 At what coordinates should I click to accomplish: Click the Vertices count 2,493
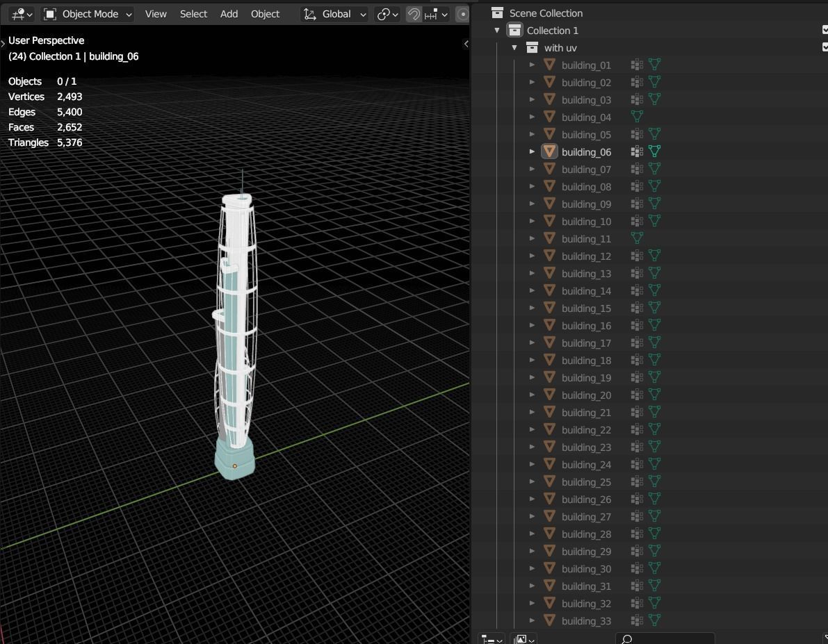(x=70, y=97)
